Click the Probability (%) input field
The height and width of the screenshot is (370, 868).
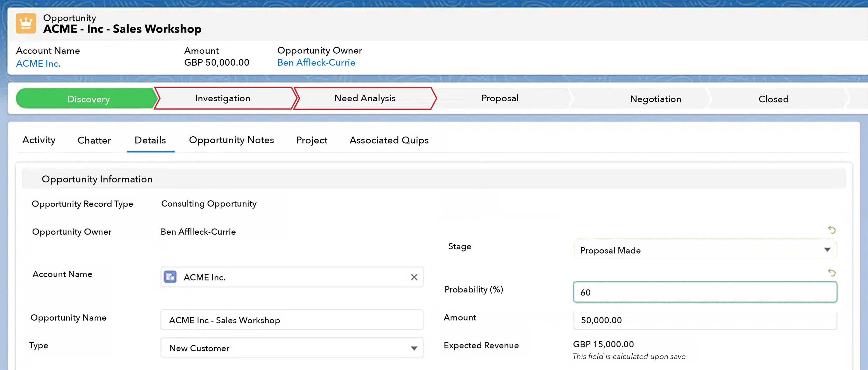click(705, 292)
